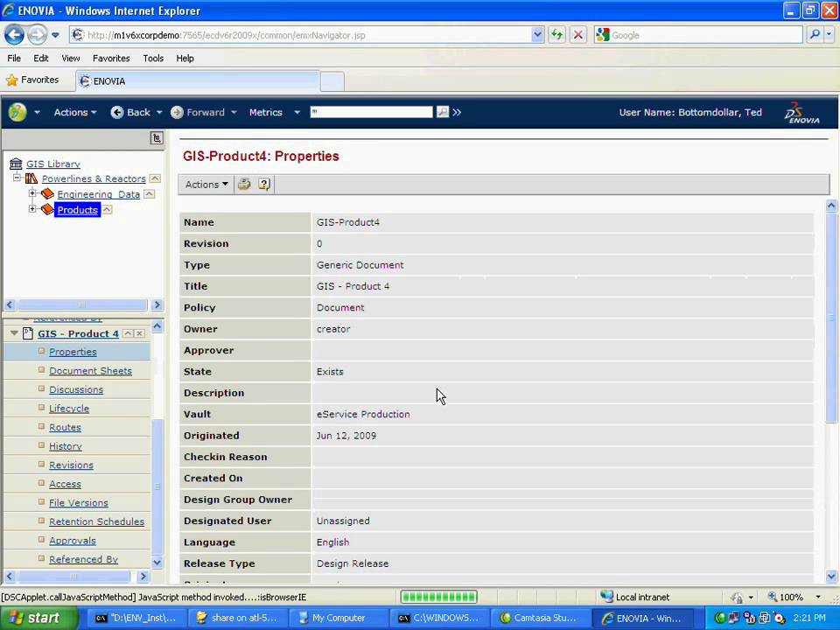The width and height of the screenshot is (840, 630).
Task: Close GIS - Product 4 with the x icon
Action: click(139, 333)
